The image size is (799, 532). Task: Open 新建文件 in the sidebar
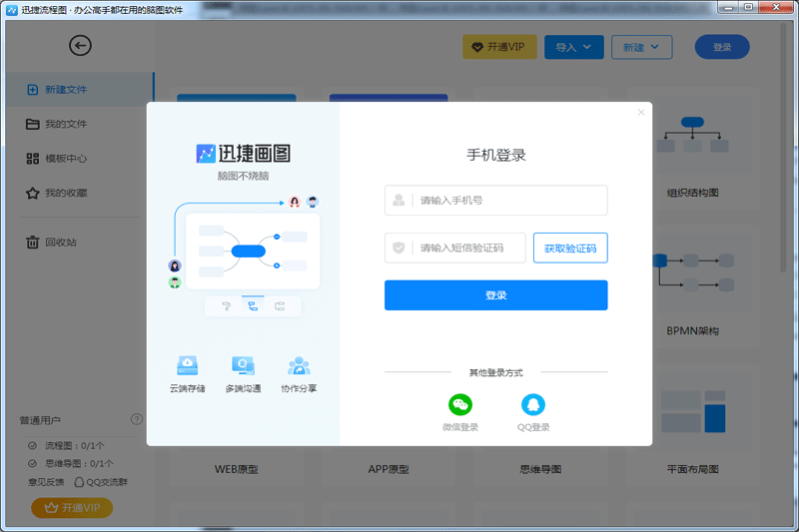(x=66, y=90)
